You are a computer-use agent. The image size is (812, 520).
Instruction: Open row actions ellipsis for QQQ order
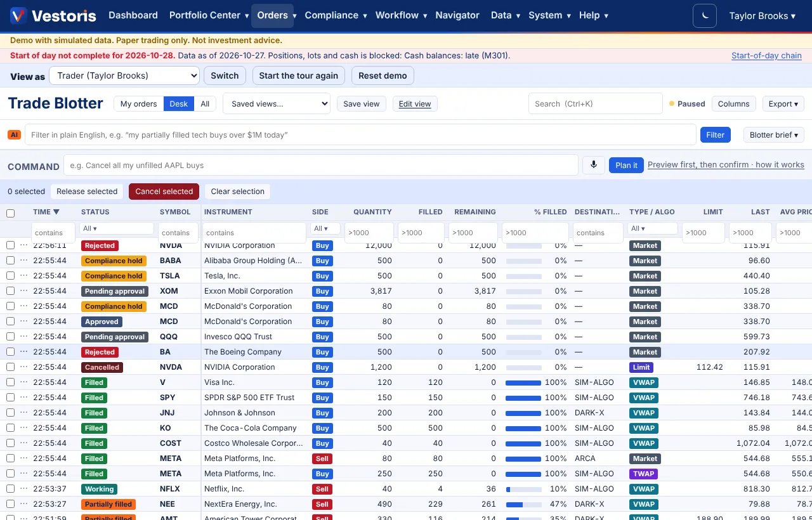click(x=23, y=337)
